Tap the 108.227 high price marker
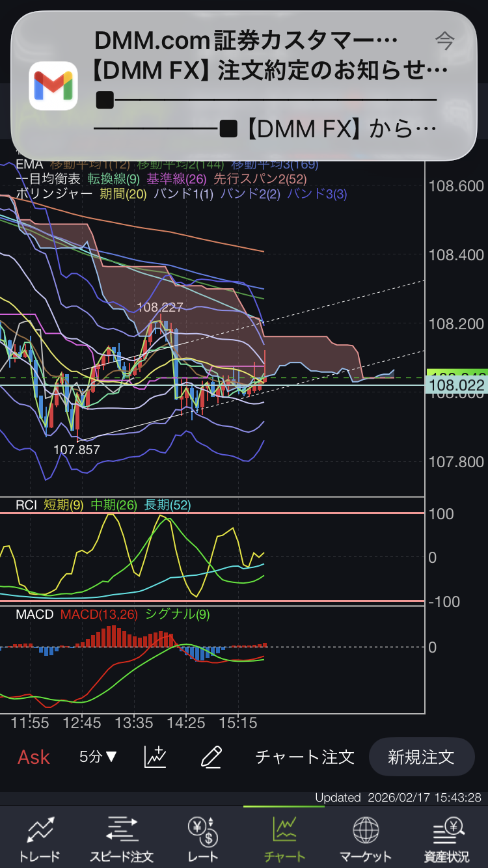488x868 pixels. click(160, 308)
